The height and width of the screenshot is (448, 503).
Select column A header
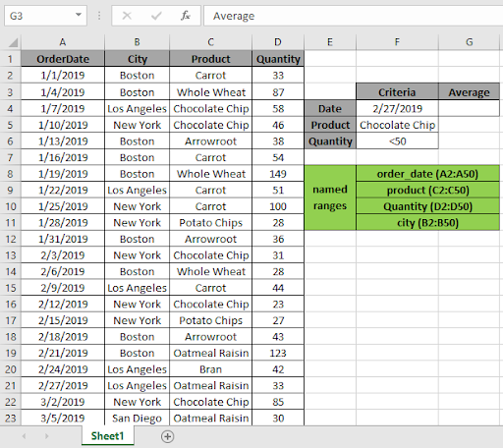coord(63,42)
